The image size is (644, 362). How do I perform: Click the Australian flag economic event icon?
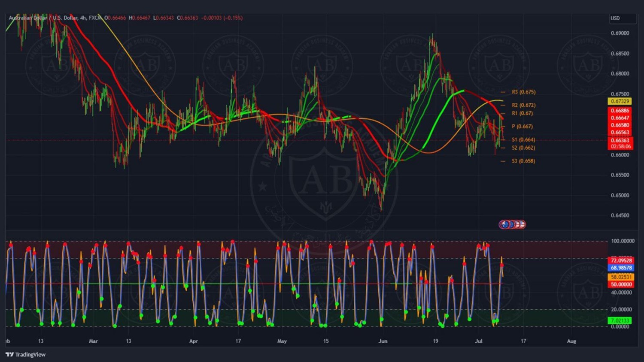[x=504, y=224]
